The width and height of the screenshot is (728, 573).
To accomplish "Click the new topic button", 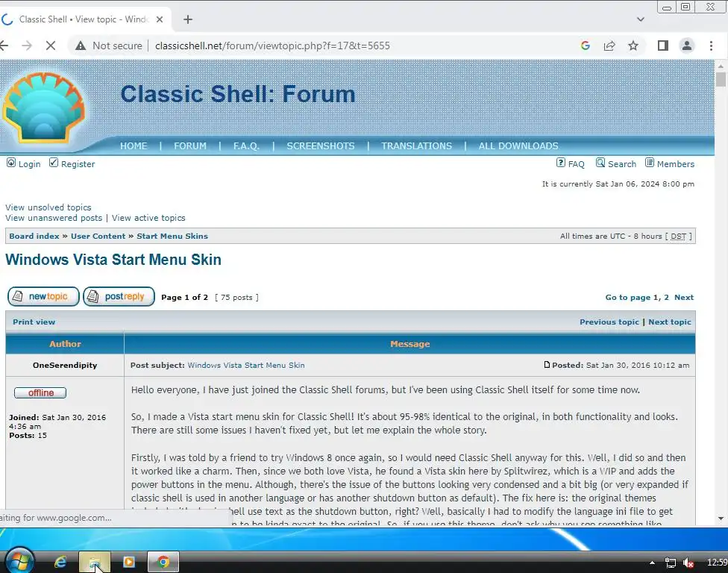I will click(43, 296).
